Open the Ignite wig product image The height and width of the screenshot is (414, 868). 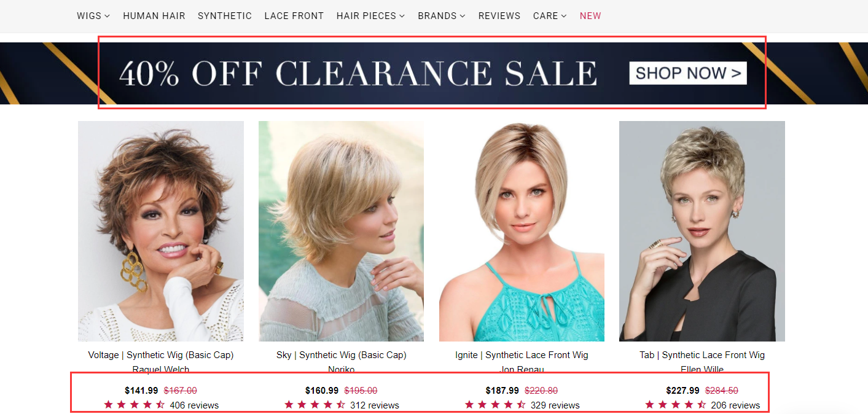coord(522,231)
